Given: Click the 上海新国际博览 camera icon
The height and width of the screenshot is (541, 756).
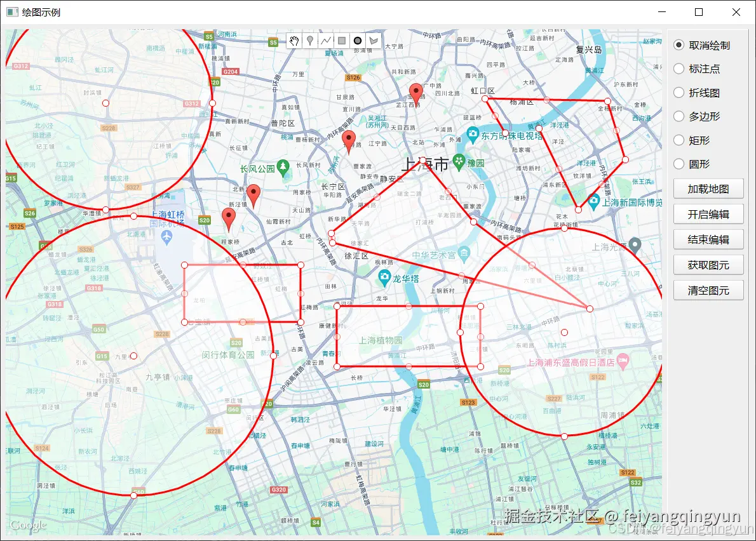Looking at the screenshot, I should 593,201.
